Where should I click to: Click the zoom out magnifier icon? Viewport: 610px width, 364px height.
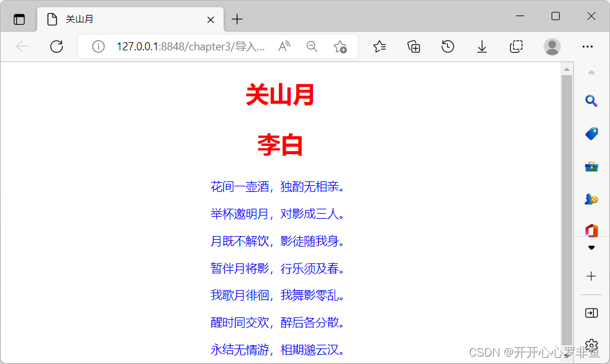(x=312, y=47)
